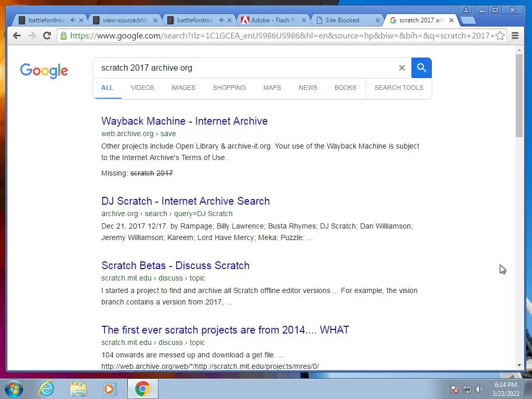Select the IMAGES results filter
Screen dimensions: 532x399
coord(183,87)
